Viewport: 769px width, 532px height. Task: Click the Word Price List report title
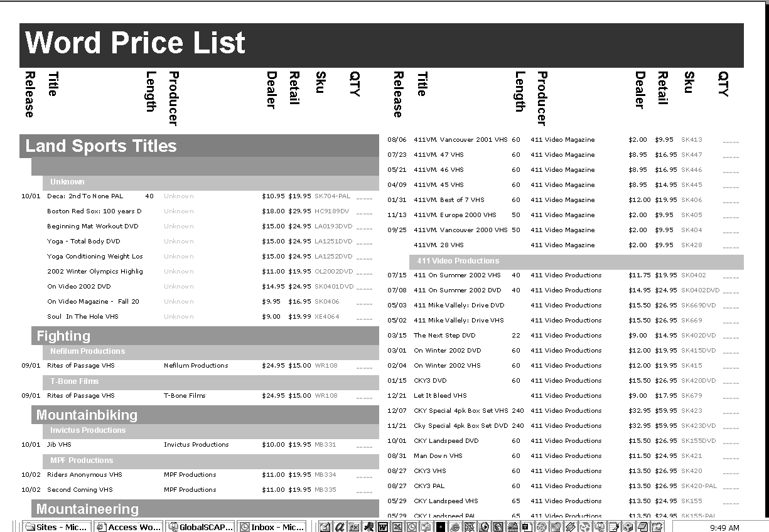pyautogui.click(x=135, y=43)
